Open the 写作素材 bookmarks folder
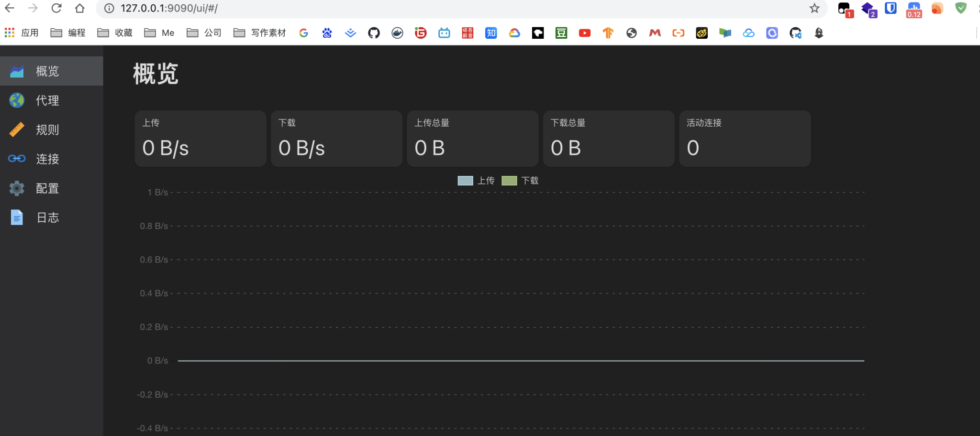This screenshot has width=980, height=436. 260,33
